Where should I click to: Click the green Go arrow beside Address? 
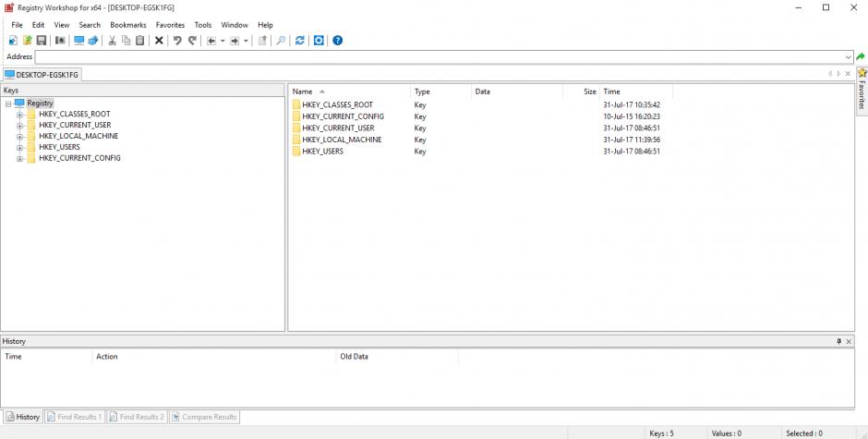pyautogui.click(x=861, y=56)
